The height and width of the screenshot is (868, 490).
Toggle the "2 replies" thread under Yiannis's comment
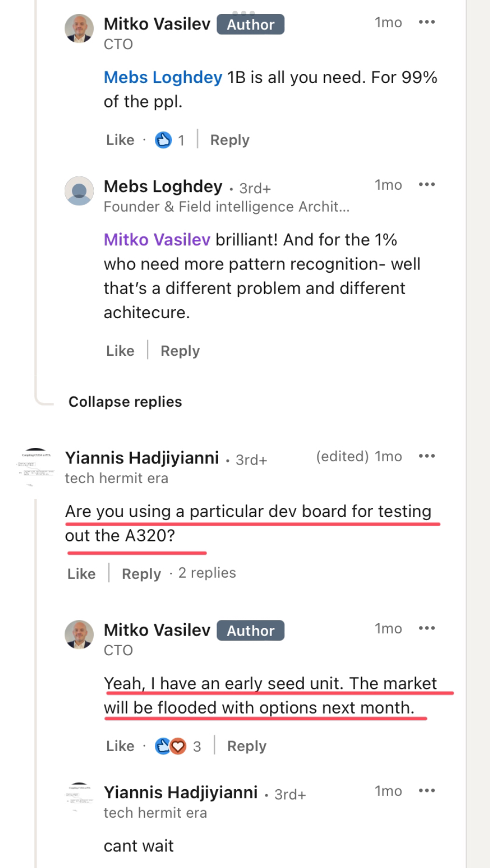click(207, 573)
